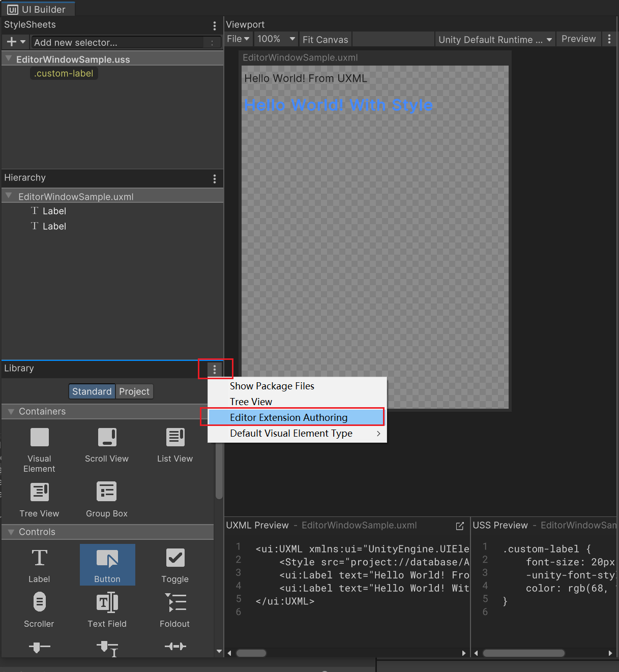Select the Foldout control icon
The height and width of the screenshot is (672, 619).
(x=175, y=603)
